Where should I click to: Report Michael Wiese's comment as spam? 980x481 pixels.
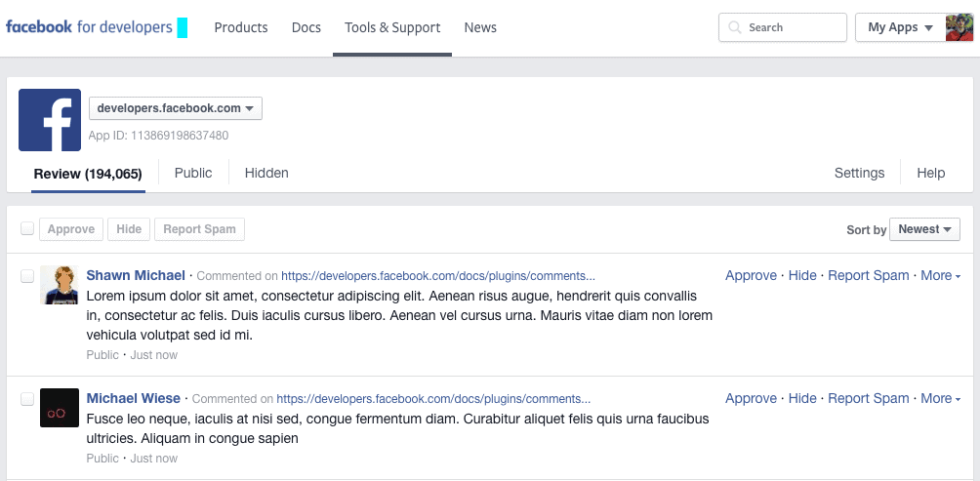tap(868, 399)
